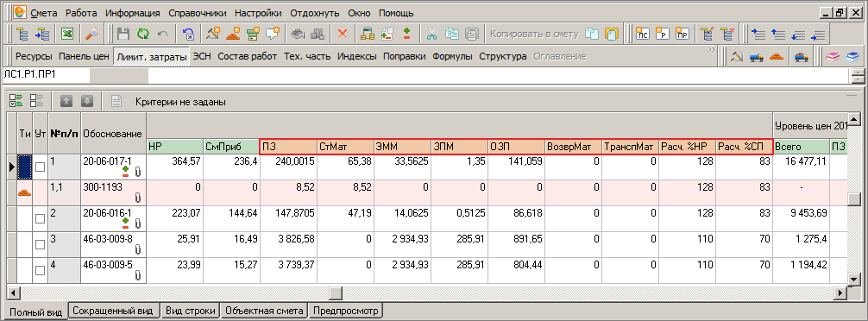This screenshot has width=868, height=321.
Task: Select cell 300-1193 in Обоснование column
Action: click(114, 192)
